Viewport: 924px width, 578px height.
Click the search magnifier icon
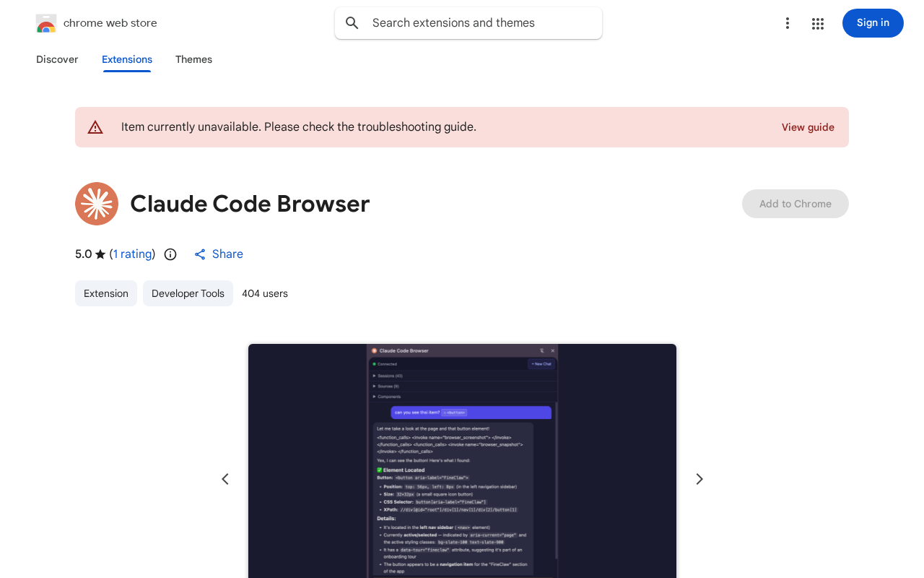click(352, 23)
